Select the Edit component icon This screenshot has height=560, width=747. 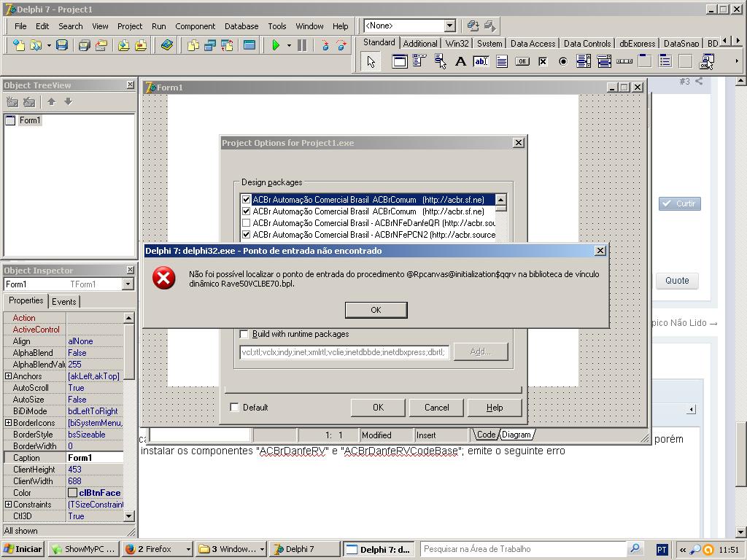pos(481,61)
